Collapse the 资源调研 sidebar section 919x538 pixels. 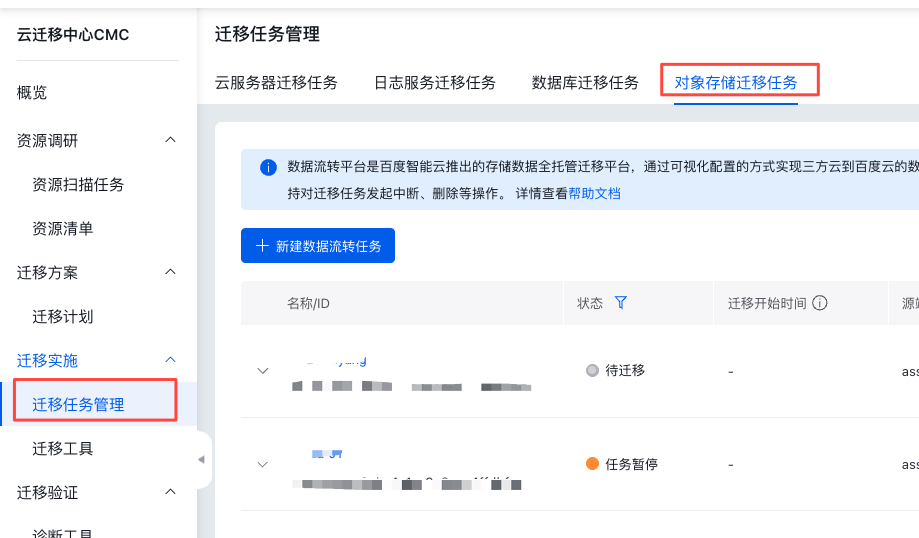[170, 140]
